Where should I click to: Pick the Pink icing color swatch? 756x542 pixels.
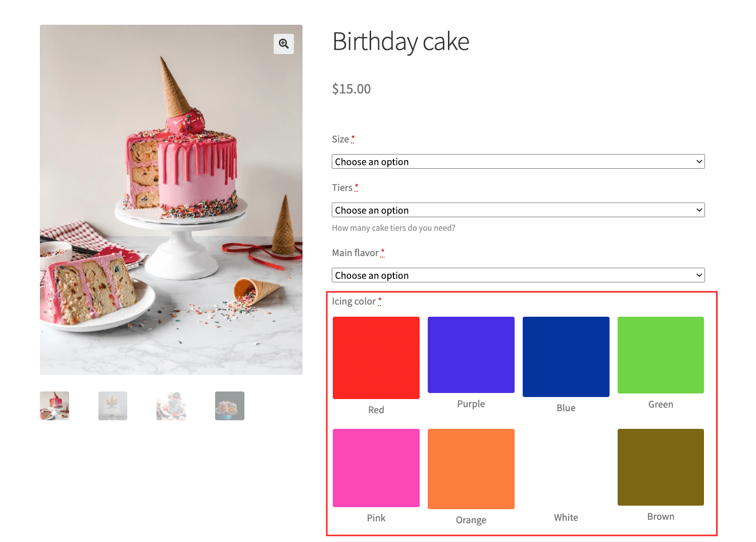pos(376,468)
